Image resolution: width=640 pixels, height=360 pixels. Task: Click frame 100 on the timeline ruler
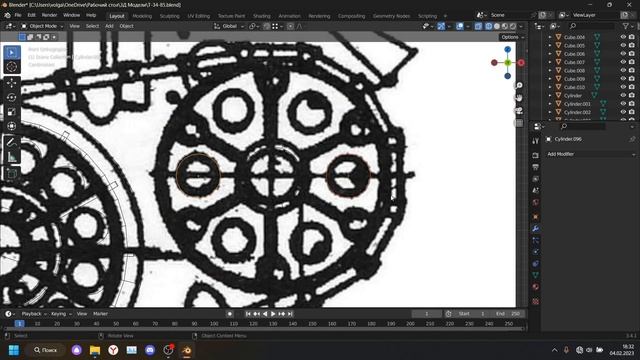point(214,324)
